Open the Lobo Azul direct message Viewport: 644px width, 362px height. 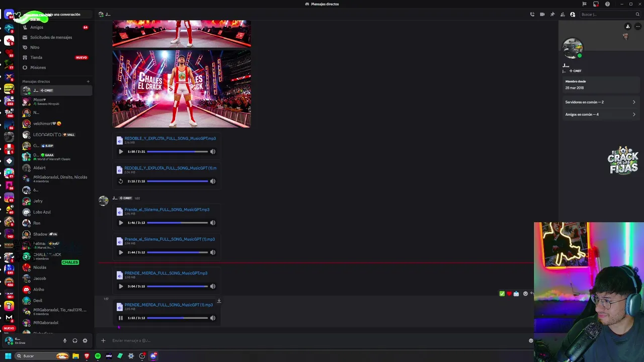click(x=55, y=212)
